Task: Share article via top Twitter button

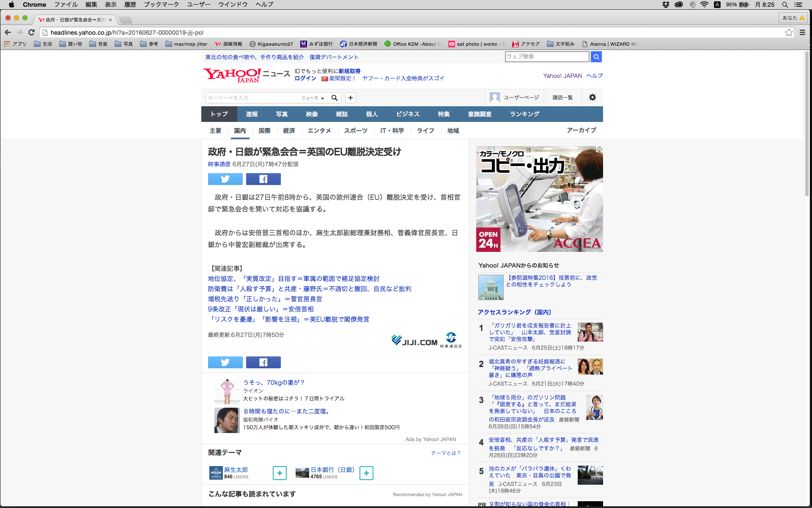Action: click(x=225, y=179)
